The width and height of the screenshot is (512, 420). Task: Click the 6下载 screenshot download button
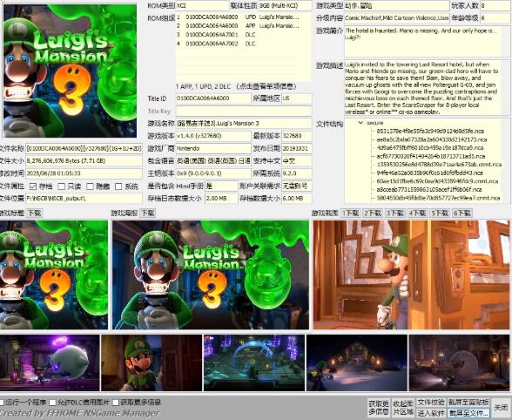click(462, 213)
